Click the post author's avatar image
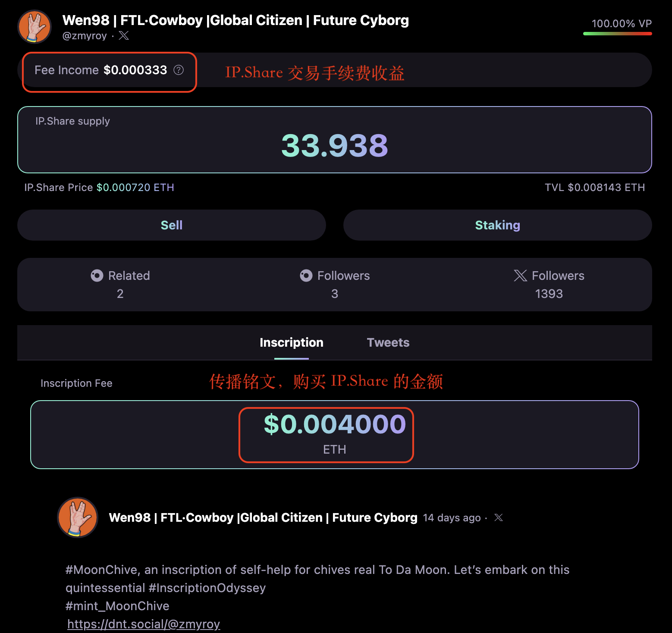 click(78, 517)
